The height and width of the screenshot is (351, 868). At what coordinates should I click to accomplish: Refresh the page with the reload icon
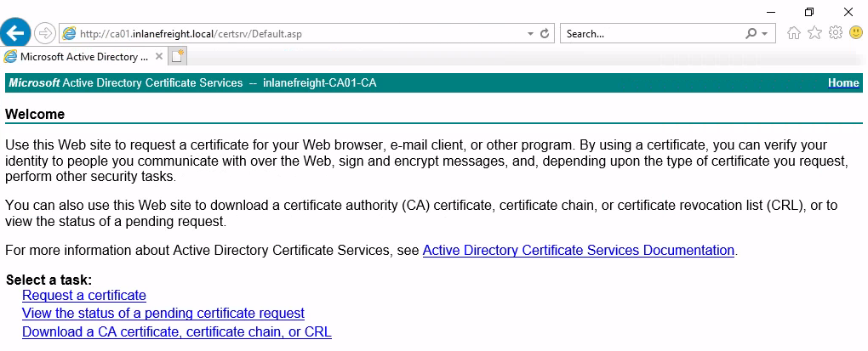[545, 34]
